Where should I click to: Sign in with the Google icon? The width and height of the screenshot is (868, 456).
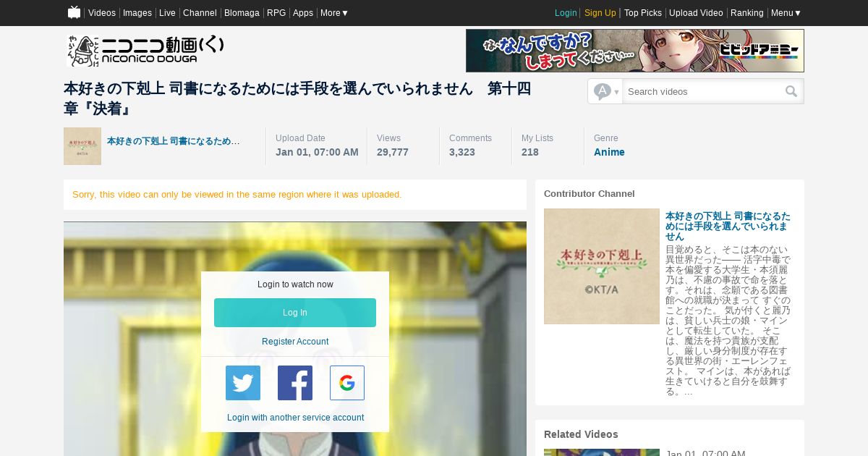point(347,383)
